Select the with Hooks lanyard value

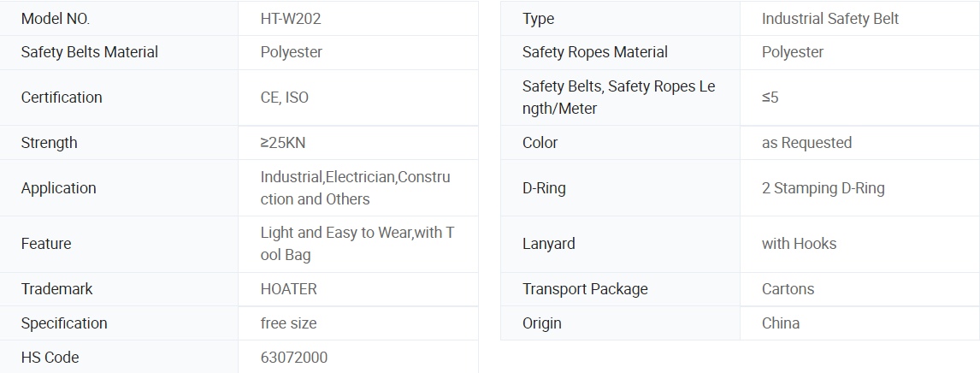click(x=799, y=244)
